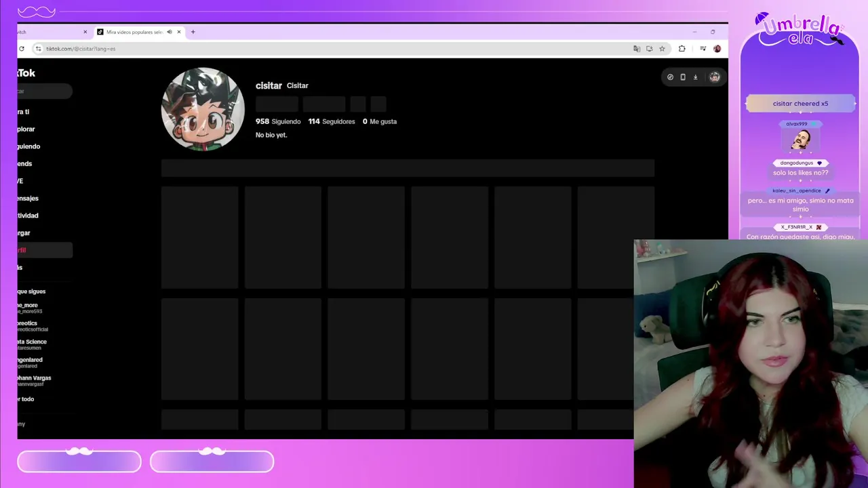The image size is (868, 488).
Task: Open followed account ending in reotics
Action: pyautogui.click(x=33, y=326)
